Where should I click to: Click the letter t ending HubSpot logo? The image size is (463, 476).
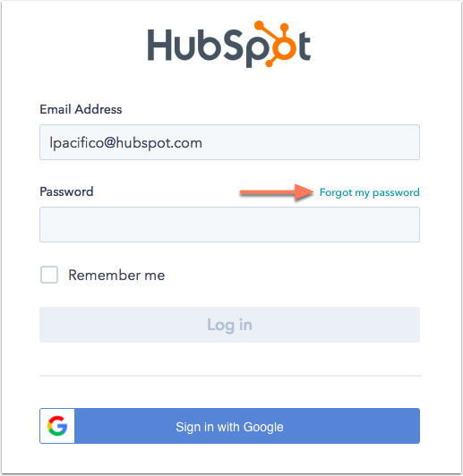[x=304, y=46]
